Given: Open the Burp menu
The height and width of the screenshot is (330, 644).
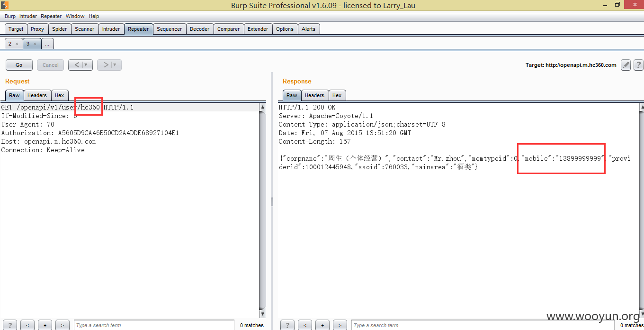Looking at the screenshot, I should tap(10, 16).
